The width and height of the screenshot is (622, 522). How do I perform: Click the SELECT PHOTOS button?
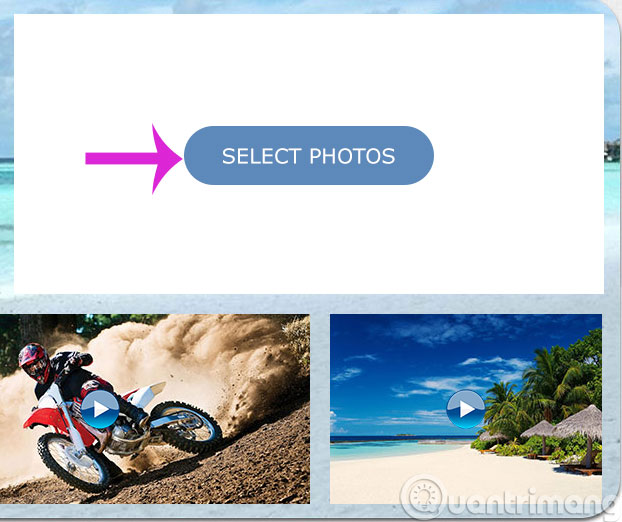pyautogui.click(x=309, y=155)
